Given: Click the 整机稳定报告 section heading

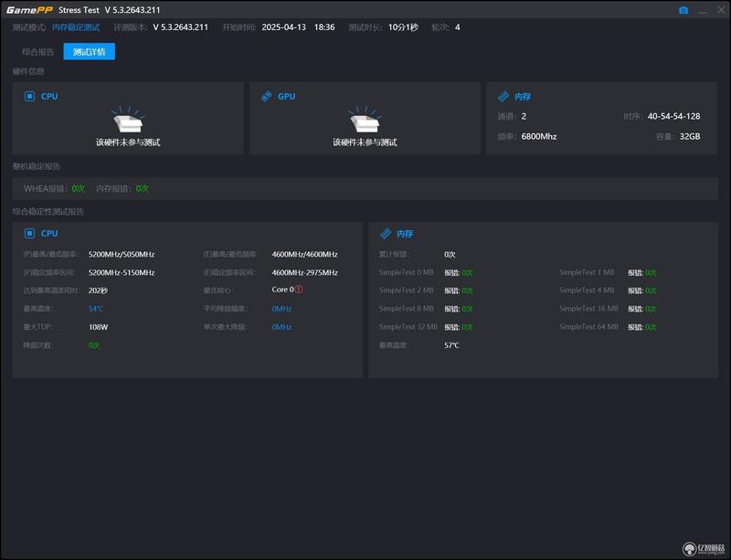Looking at the screenshot, I should click(x=37, y=166).
